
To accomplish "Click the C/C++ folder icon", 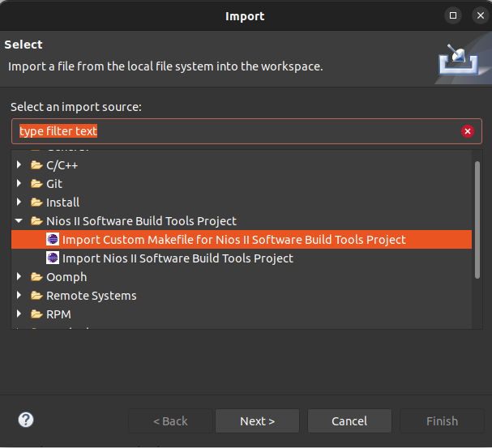I will pyautogui.click(x=36, y=165).
